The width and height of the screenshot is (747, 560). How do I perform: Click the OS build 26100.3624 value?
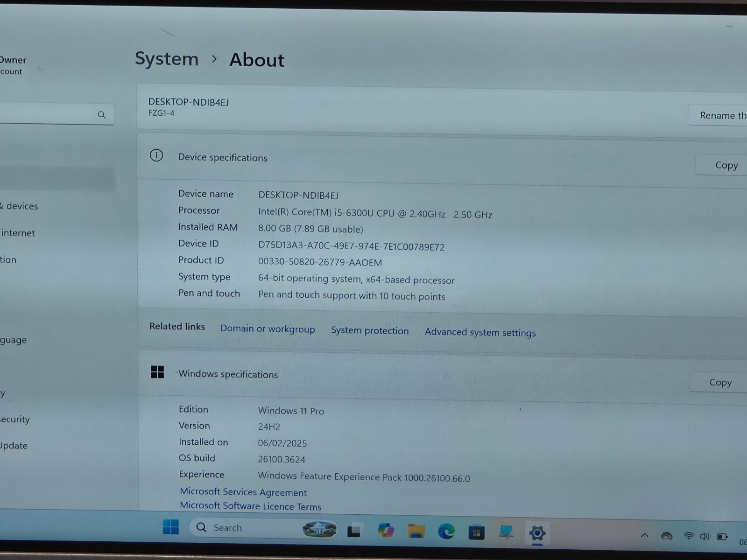(282, 459)
